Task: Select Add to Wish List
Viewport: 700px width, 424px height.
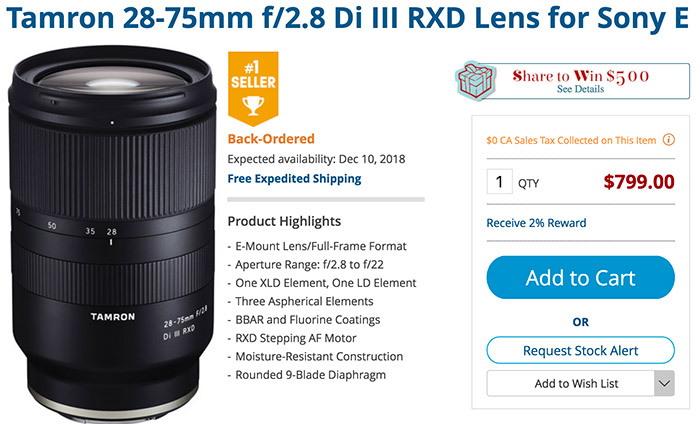Action: (x=571, y=383)
